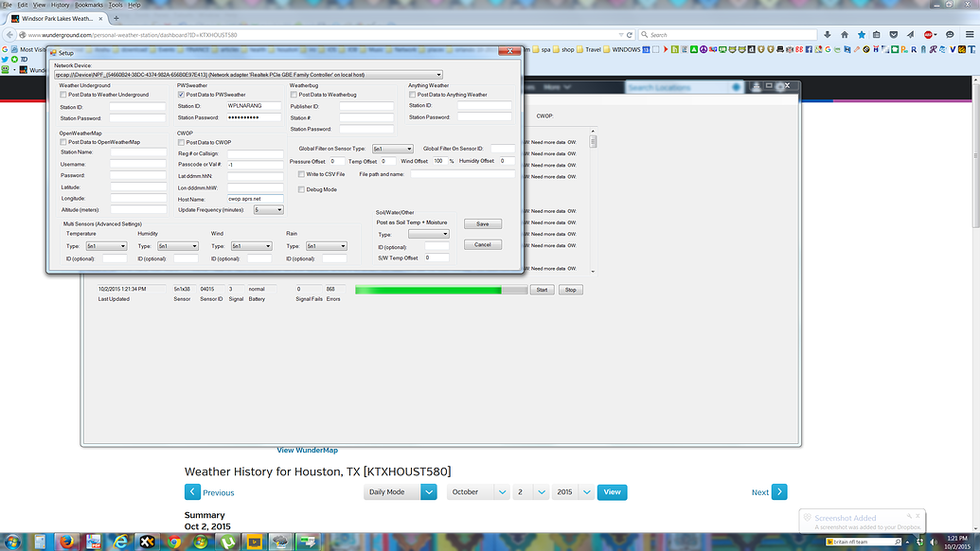This screenshot has width=980, height=551.
Task: Open the Pocket toolbar icon
Action: pos(894,35)
